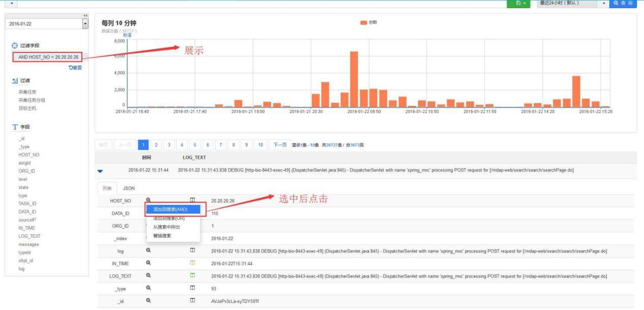Click column icon in the LOG_TEXT row
This screenshot has width=644, height=310.
coord(193,275)
